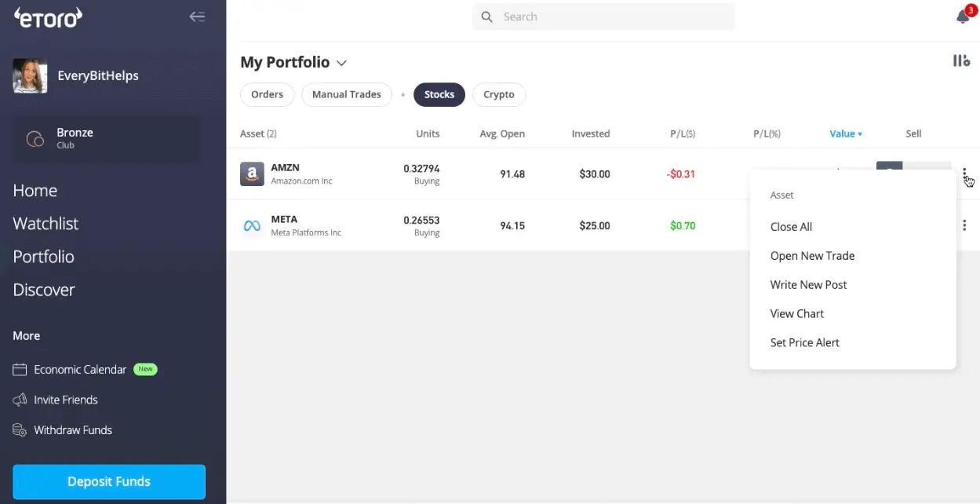The height and width of the screenshot is (504, 980).
Task: Click the Withdraw Funds coins icon
Action: point(20,430)
